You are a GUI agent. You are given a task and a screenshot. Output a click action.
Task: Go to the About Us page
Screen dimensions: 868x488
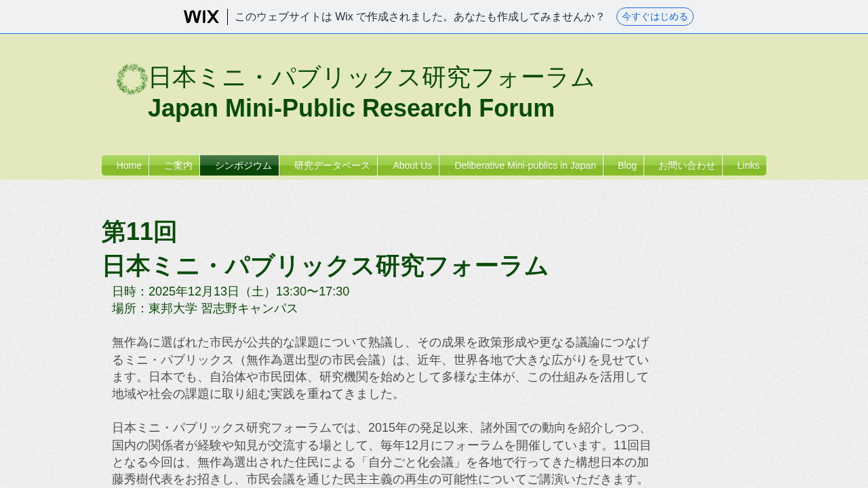(x=408, y=165)
